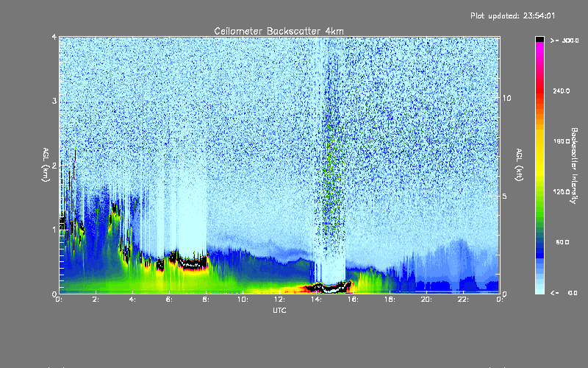Click the "4:" UTC hour tick

coord(133,300)
